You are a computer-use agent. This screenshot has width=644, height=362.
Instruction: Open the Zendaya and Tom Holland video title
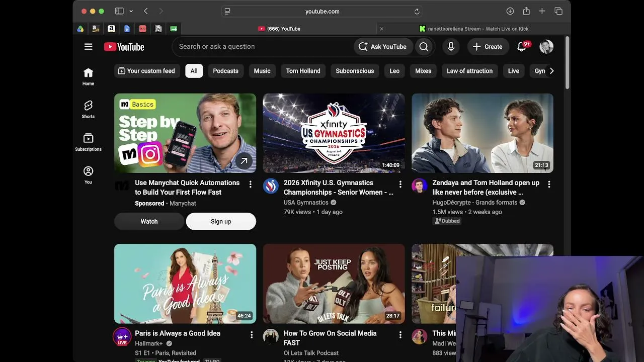(486, 188)
